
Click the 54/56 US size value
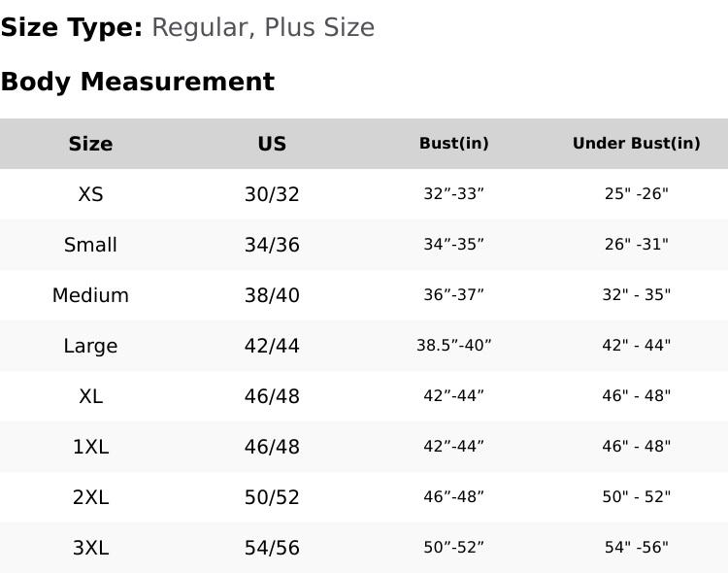[272, 548]
